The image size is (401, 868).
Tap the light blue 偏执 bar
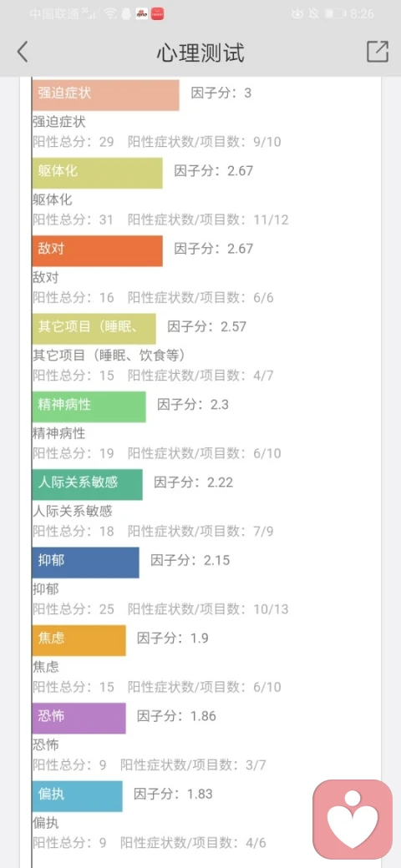(x=78, y=796)
